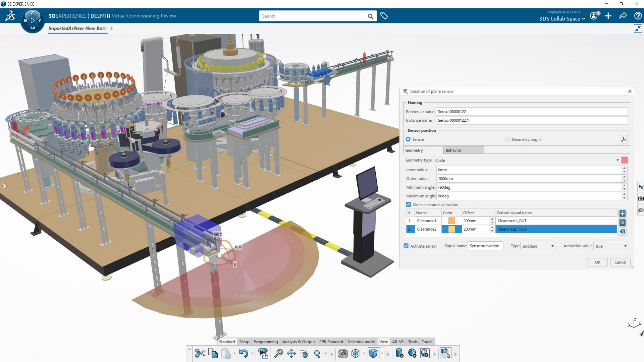Screen dimensions: 644x362
Task: Click the Rotate view hand icon
Action: (x=304, y=353)
